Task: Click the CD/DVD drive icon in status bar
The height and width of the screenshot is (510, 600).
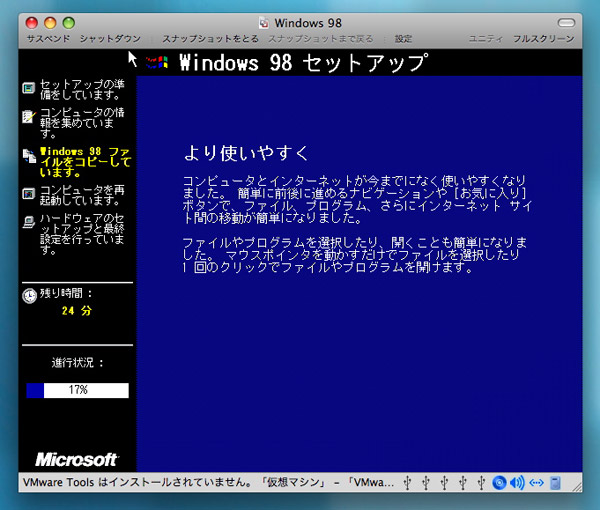Action: (499, 483)
